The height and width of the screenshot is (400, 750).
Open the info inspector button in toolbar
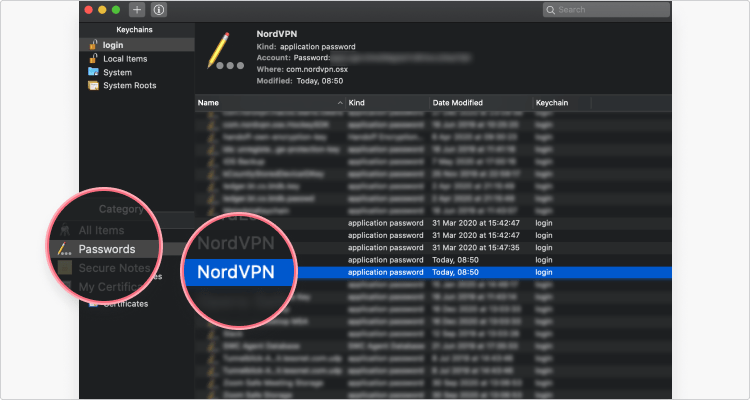pos(159,10)
